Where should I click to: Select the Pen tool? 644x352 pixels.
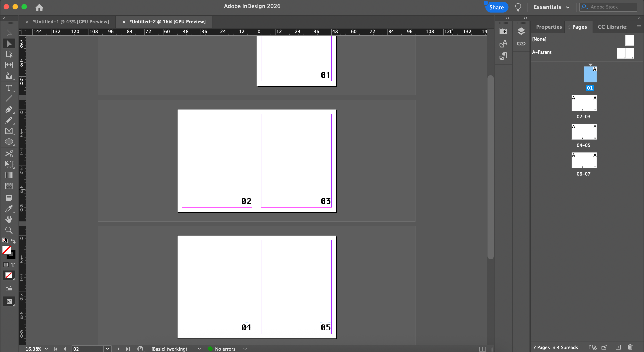pos(8,110)
